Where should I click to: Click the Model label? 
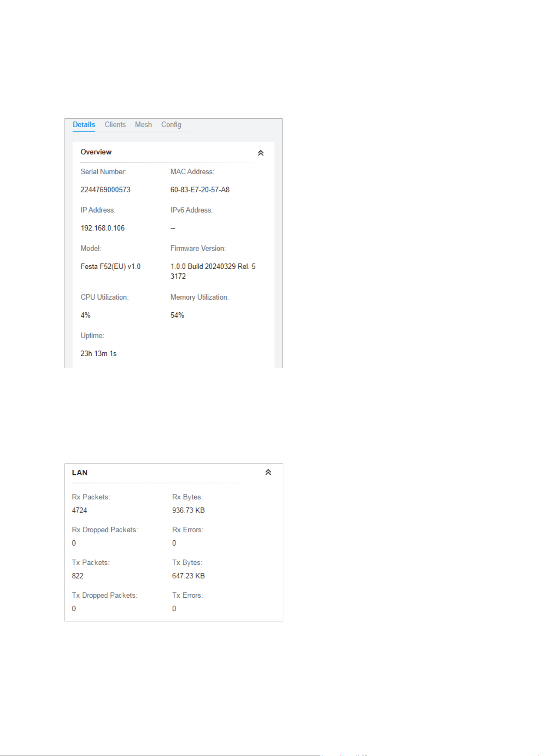(91, 249)
